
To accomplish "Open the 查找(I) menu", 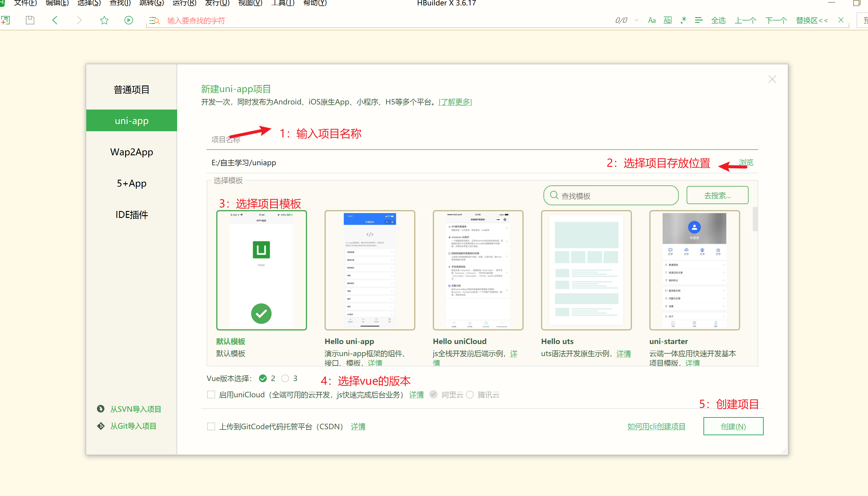I will (x=120, y=3).
